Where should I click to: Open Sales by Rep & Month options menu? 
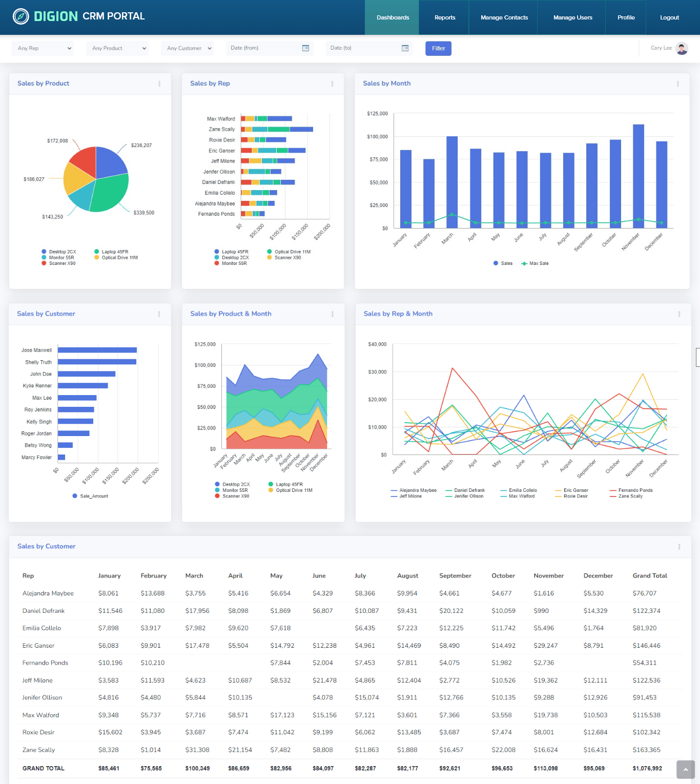pyautogui.click(x=679, y=314)
